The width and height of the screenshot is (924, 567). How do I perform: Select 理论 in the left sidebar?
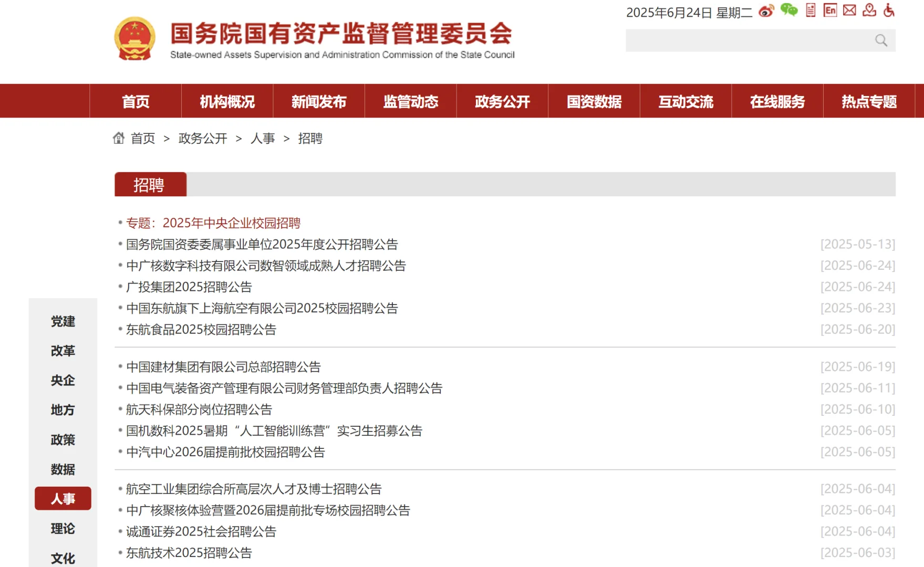[63, 529]
